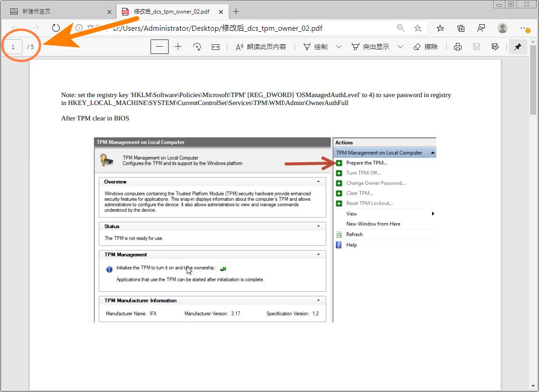
Task: Click the New Window from Here text
Action: point(373,224)
